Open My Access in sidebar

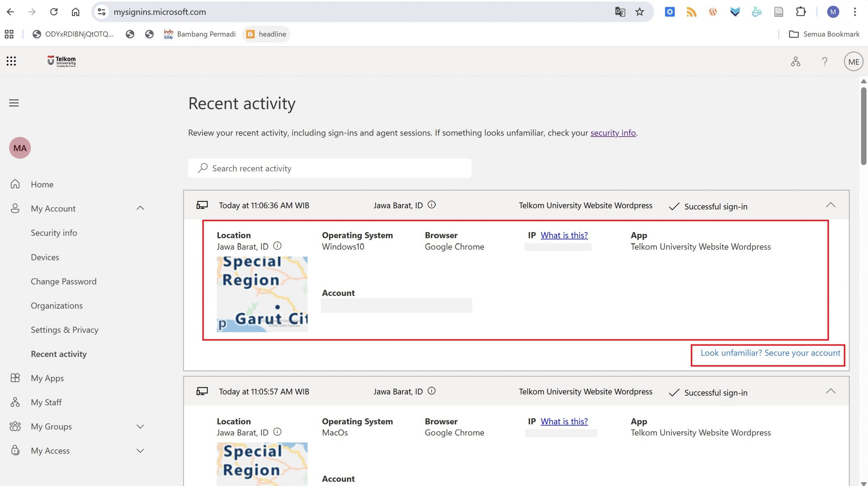click(x=50, y=450)
